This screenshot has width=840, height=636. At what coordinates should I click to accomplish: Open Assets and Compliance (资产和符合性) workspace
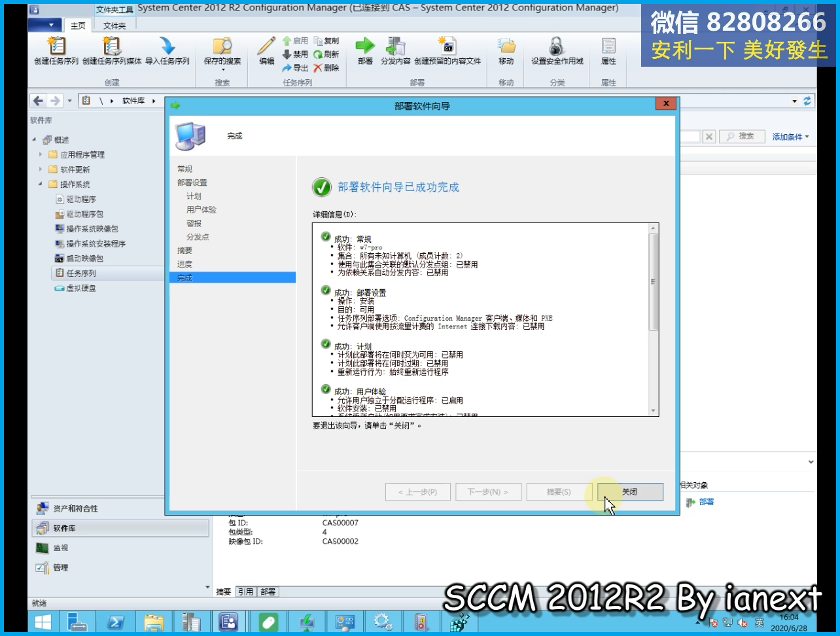pos(120,508)
